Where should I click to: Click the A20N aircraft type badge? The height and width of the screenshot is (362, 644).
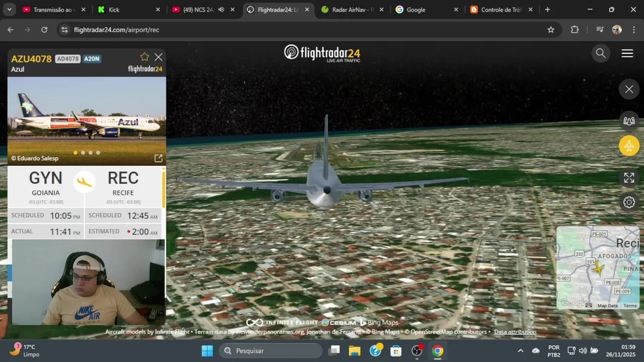(92, 59)
